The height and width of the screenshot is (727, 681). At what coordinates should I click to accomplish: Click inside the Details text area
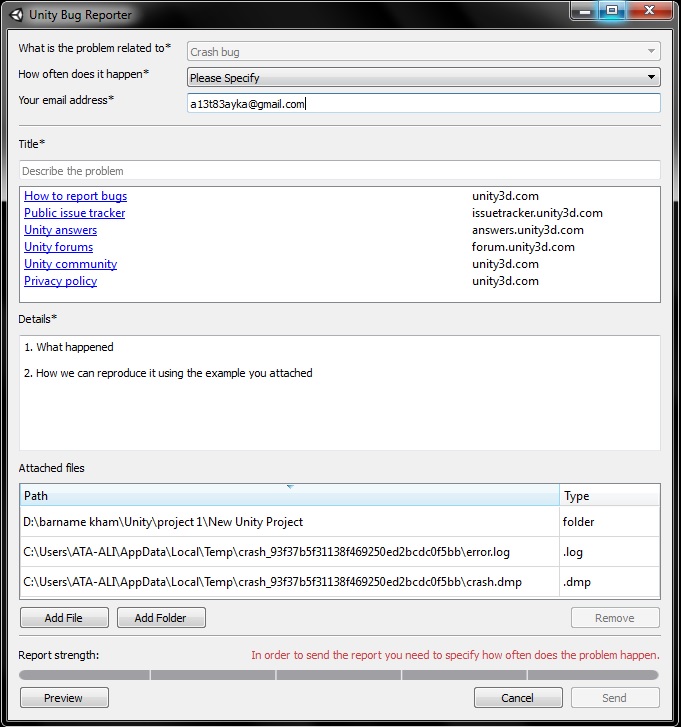(x=340, y=393)
